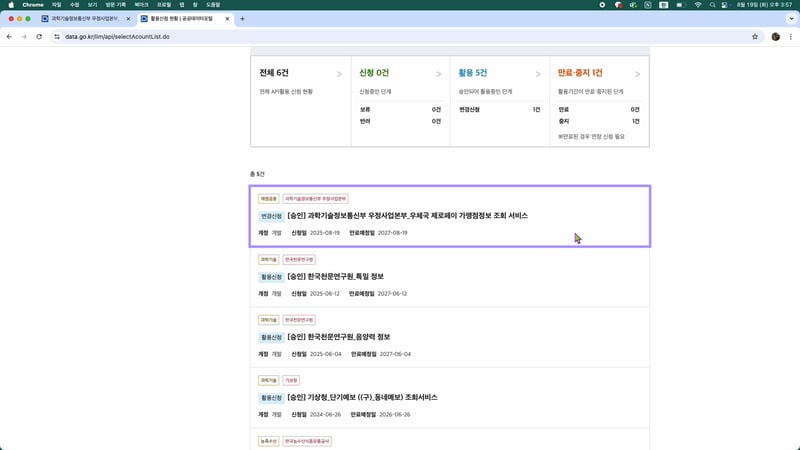This screenshot has width=800, height=450.
Task: Open macOS Control Center icon
Action: click(724, 5)
